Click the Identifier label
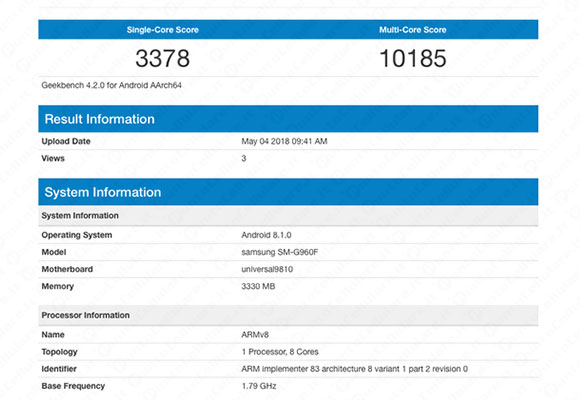 (x=59, y=369)
